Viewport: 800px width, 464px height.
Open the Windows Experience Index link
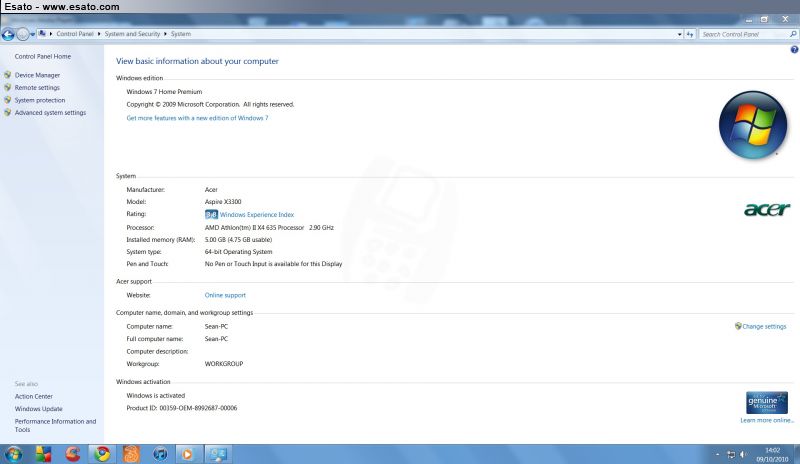pos(257,215)
